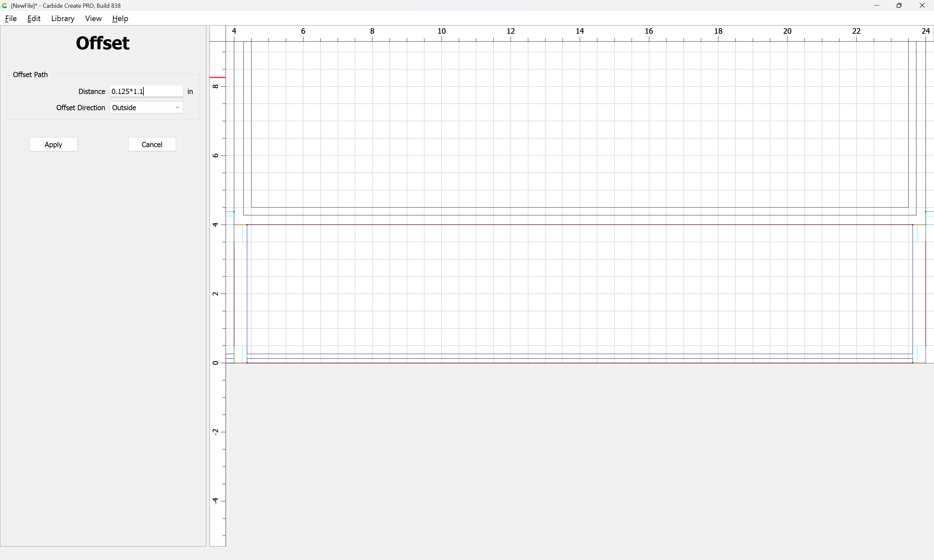Open the Edit menu
Screen dimensions: 934x560
[34, 18]
